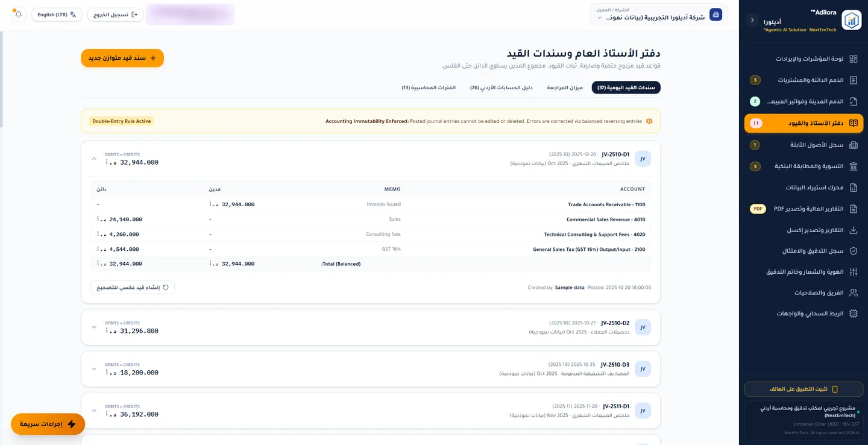This screenshot has width=868, height=445.
Task: Expand the JV-2510-D3 journal entry
Action: (x=94, y=369)
